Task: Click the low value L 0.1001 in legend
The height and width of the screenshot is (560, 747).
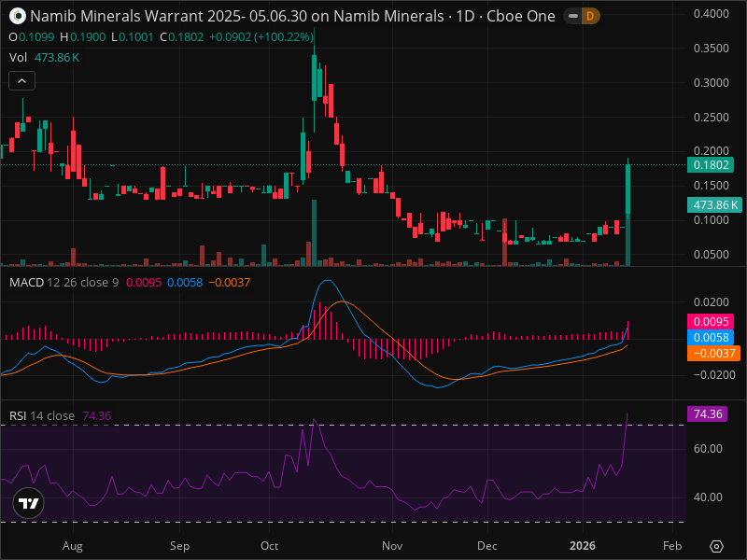Action: pyautogui.click(x=132, y=37)
